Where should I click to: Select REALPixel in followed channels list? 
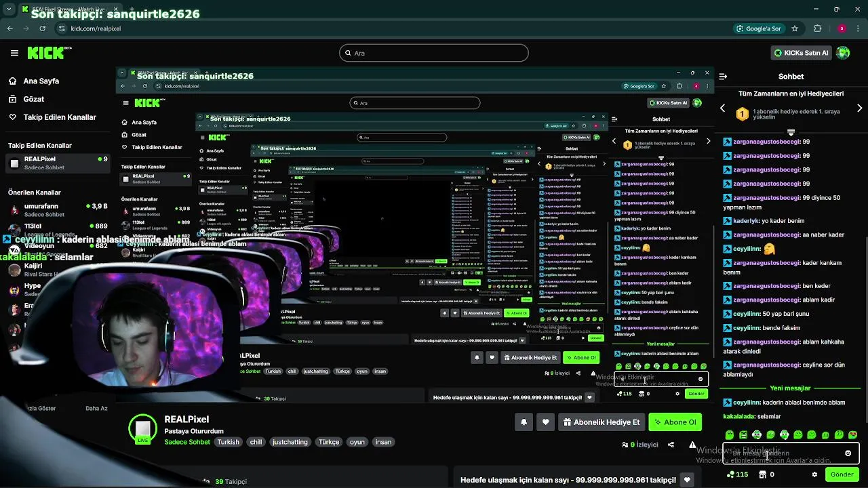[56, 163]
